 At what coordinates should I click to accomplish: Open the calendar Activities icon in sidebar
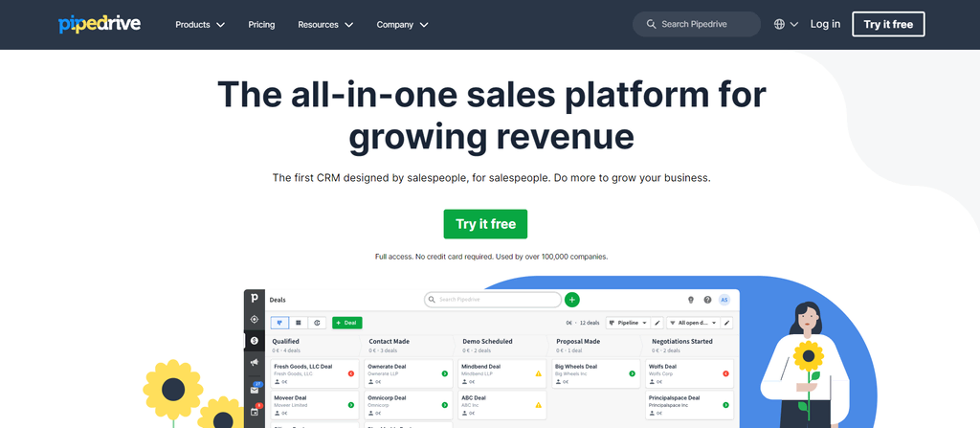point(255,411)
